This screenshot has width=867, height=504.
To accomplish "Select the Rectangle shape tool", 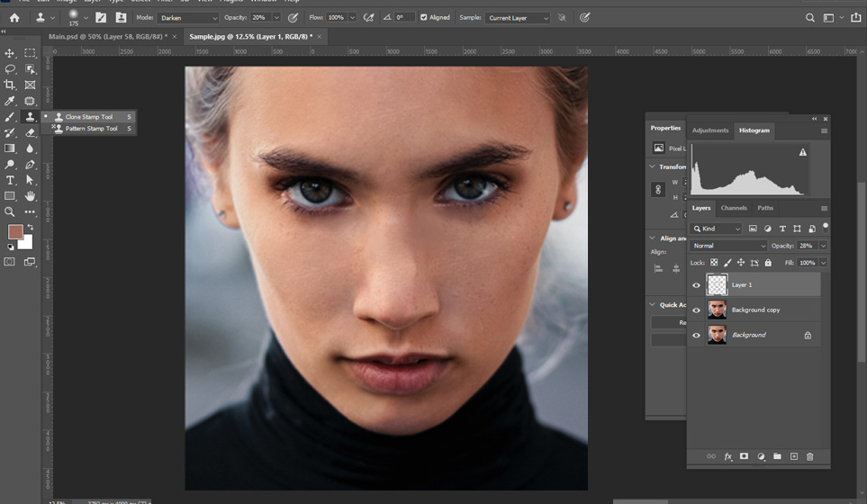I will [x=9, y=195].
